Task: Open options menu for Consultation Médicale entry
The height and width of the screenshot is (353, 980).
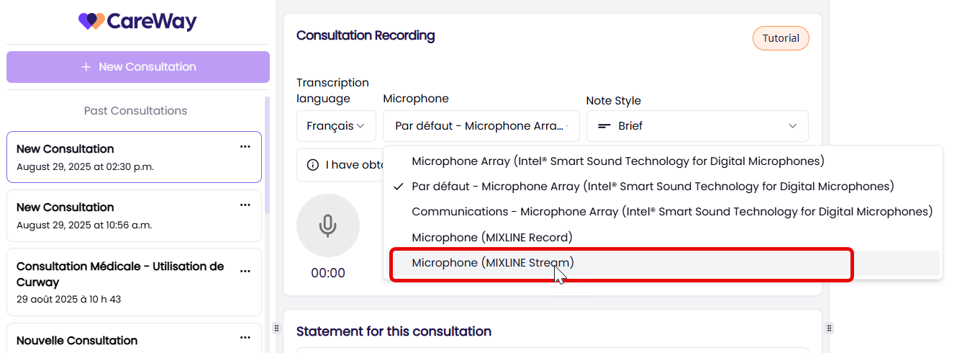Action: (245, 272)
